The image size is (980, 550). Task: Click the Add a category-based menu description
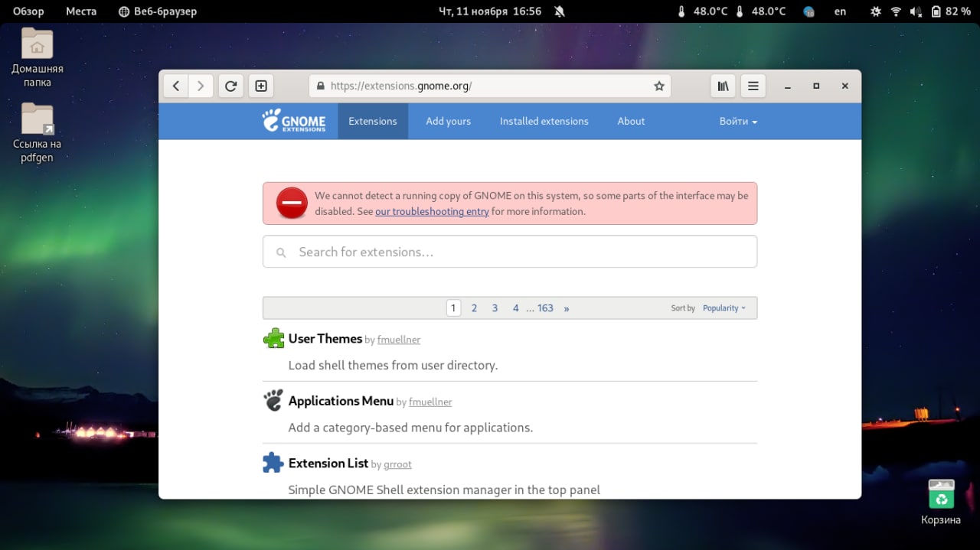(410, 428)
